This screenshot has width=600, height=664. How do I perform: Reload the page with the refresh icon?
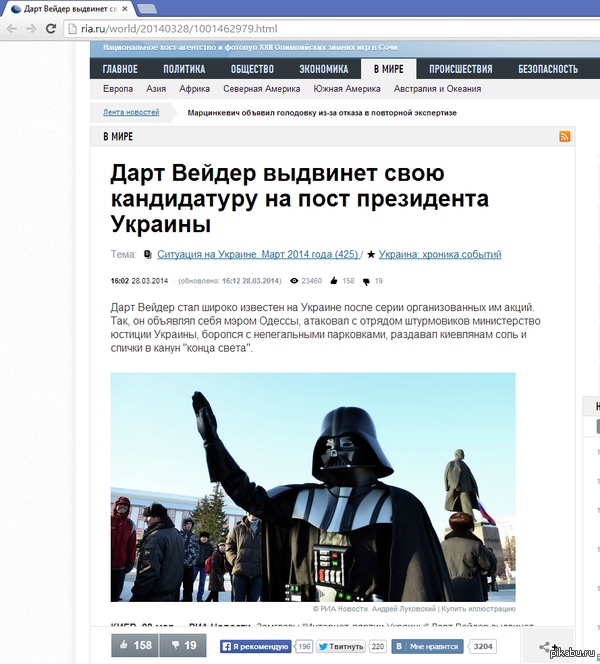(x=51, y=29)
